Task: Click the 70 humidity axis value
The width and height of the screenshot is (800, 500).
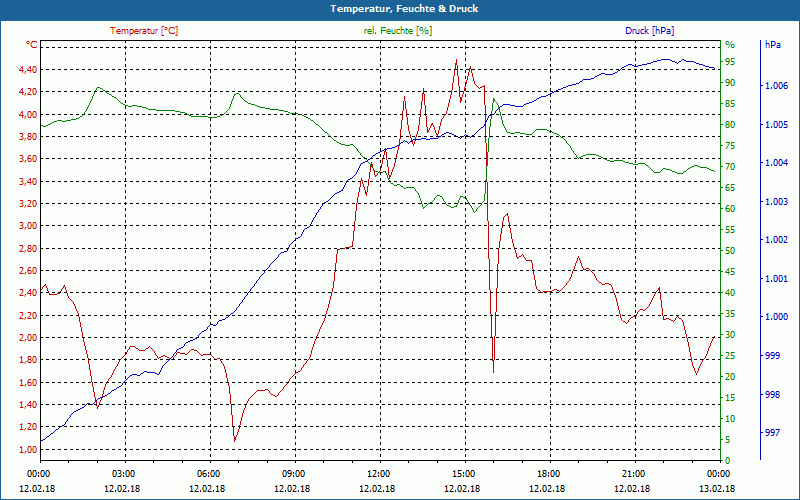Action: pyautogui.click(x=730, y=167)
